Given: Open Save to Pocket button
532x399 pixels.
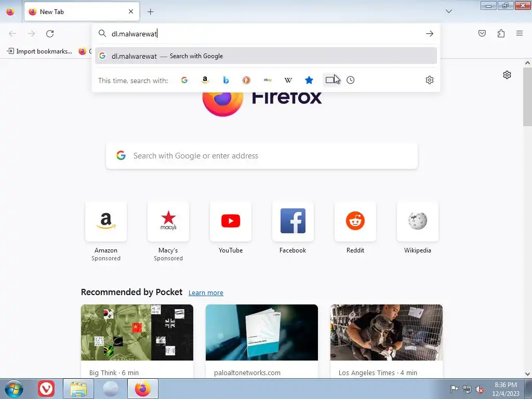Looking at the screenshot, I should [482, 33].
